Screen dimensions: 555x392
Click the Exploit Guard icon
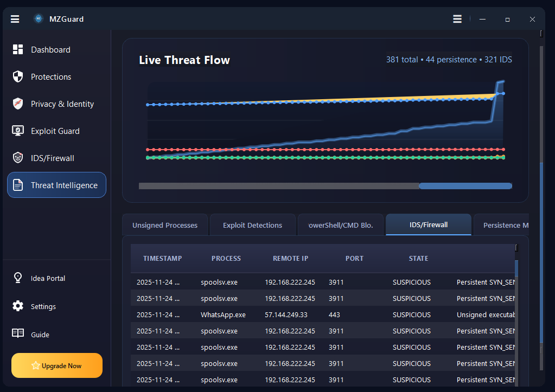(18, 131)
